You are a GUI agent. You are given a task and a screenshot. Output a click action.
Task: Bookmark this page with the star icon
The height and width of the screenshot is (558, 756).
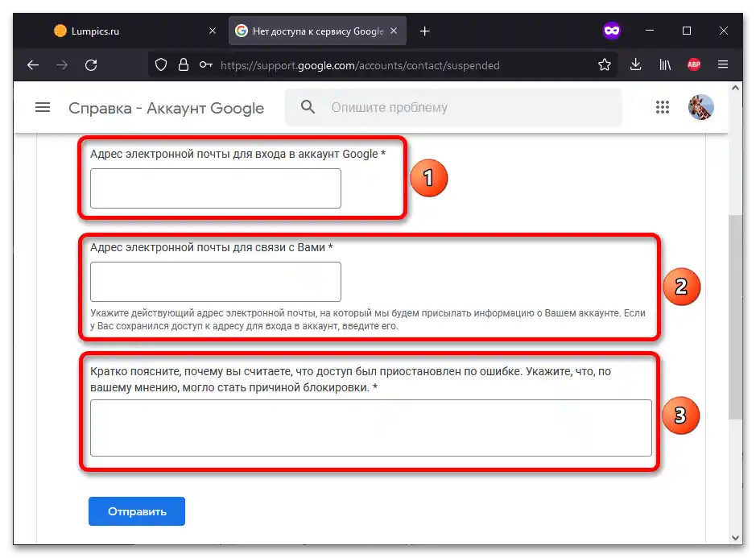tap(605, 64)
